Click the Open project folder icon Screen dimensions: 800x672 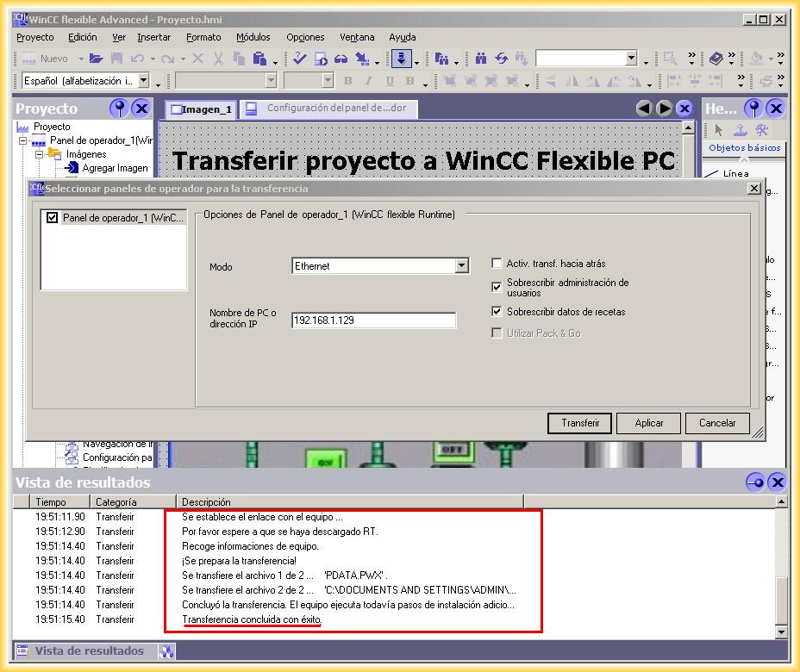click(x=97, y=59)
